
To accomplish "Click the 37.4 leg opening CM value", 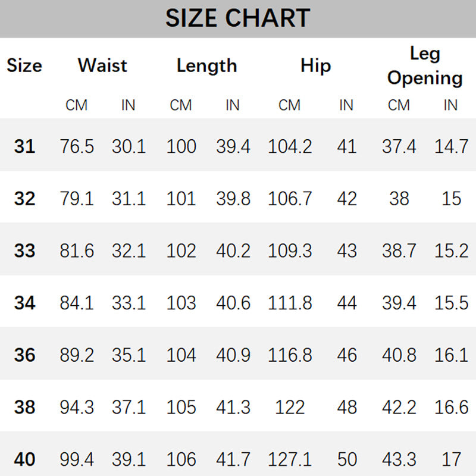I will 399,146.
